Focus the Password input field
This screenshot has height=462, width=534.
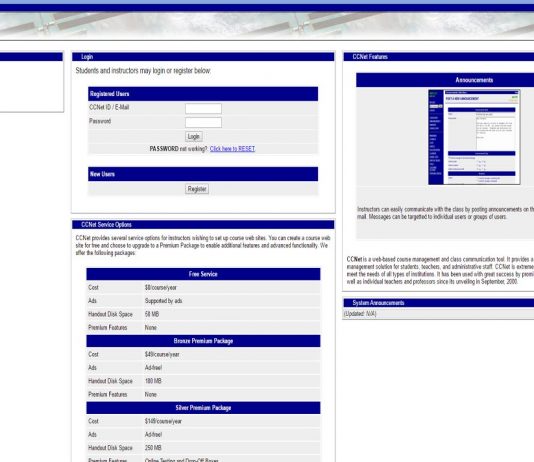[x=203, y=123]
